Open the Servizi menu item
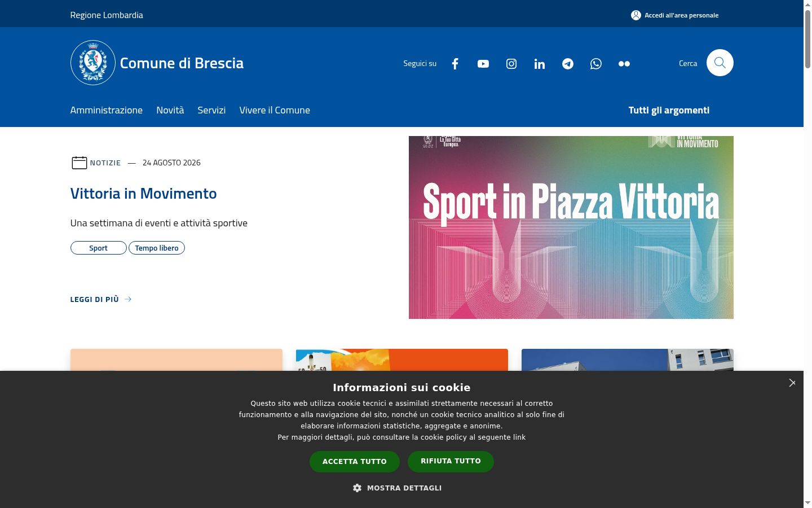The image size is (812, 508). (211, 110)
